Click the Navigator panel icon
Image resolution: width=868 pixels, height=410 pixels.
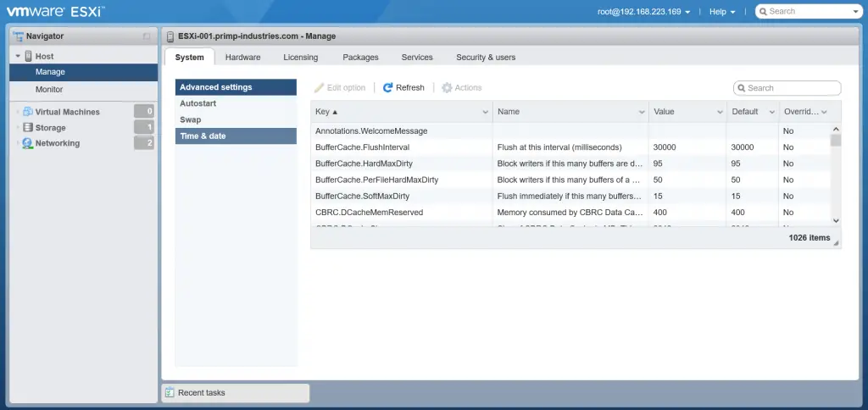(x=18, y=36)
